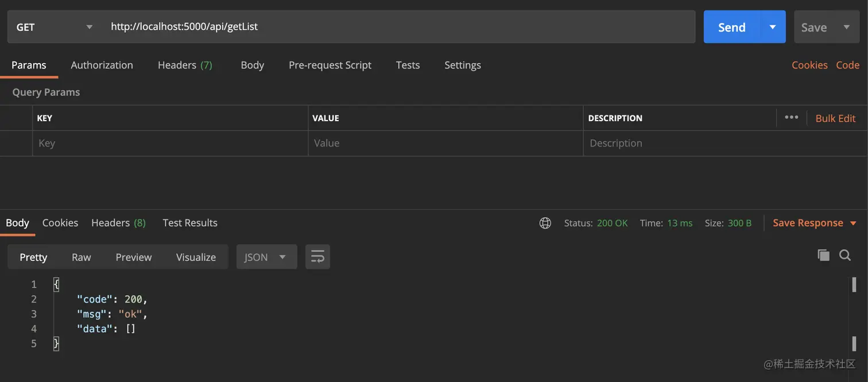Viewport: 868px width, 382px height.
Task: Open the GET method dropdown
Action: [x=53, y=27]
